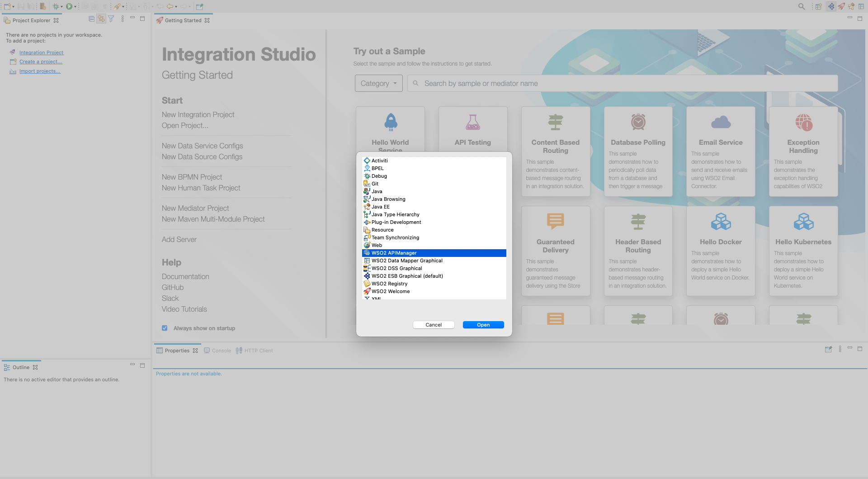The height and width of the screenshot is (479, 868).
Task: Expand the Run button dropdown arrow
Action: 75,7
